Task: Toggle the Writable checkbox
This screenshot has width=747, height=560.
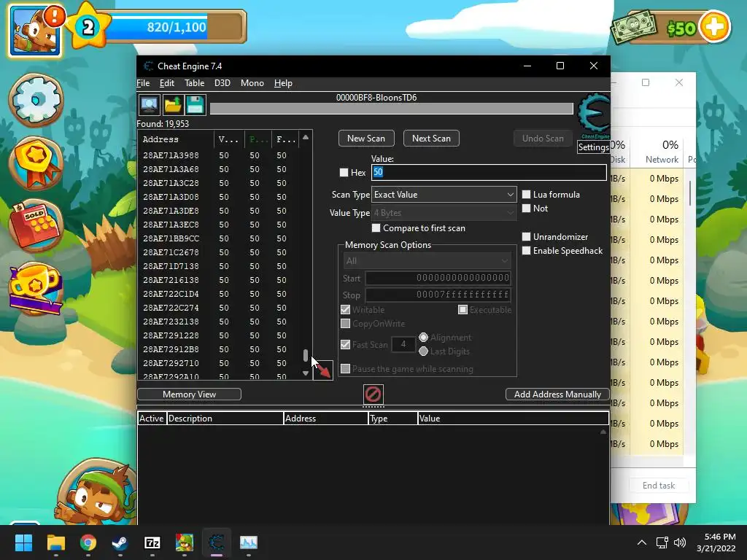Action: 345,309
